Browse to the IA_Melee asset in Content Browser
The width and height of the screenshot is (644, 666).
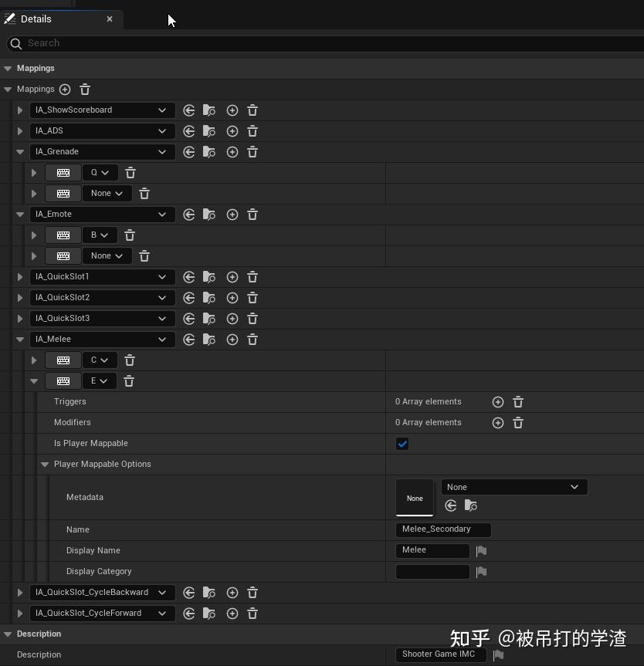pos(209,340)
